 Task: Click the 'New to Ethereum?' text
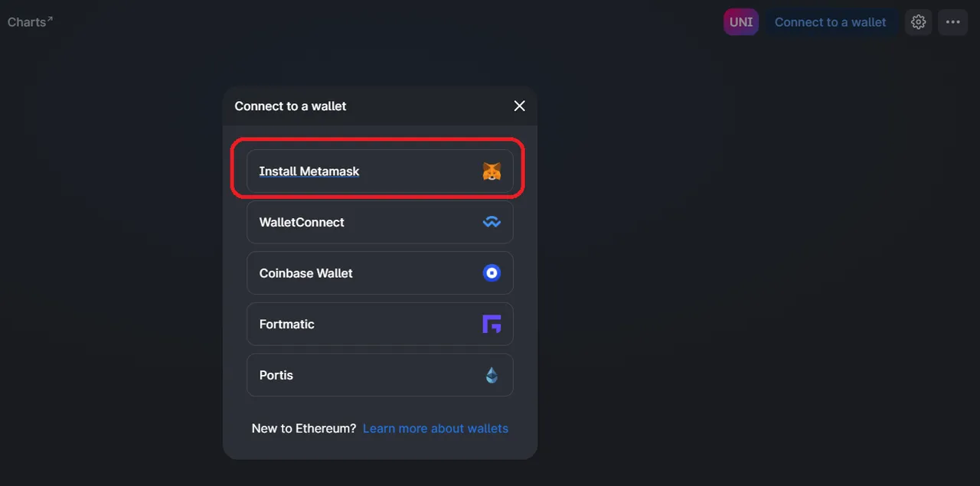[304, 429]
